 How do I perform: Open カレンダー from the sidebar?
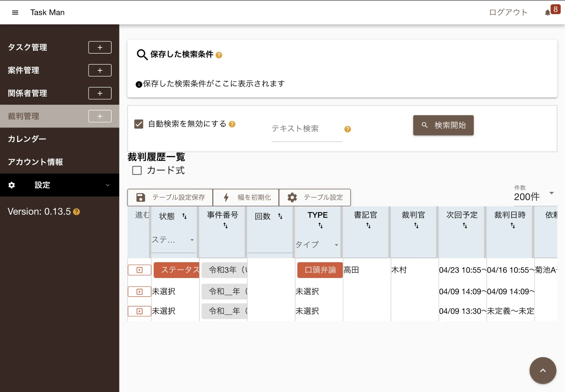[x=27, y=139]
